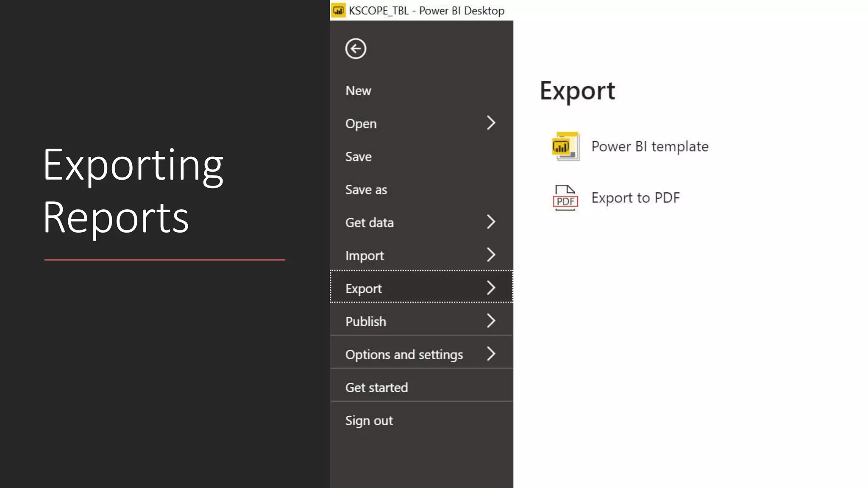Expand the chevron next to Open
The height and width of the screenshot is (488, 868).
tap(491, 123)
